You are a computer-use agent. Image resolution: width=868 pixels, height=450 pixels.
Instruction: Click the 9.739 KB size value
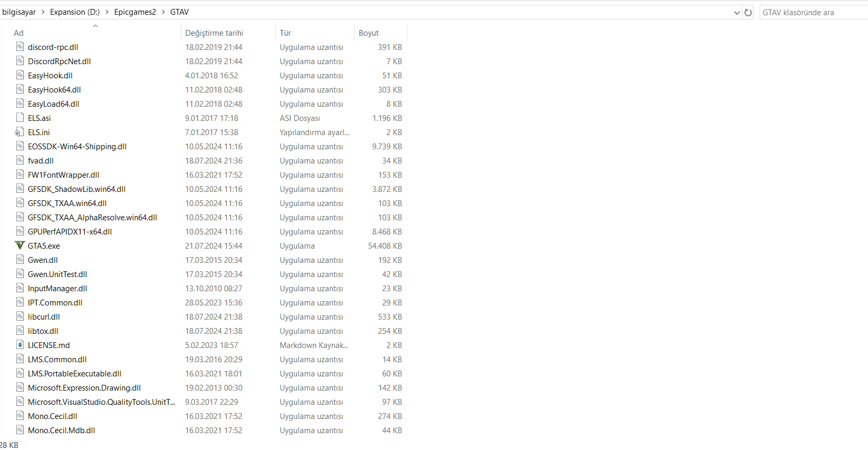point(387,146)
